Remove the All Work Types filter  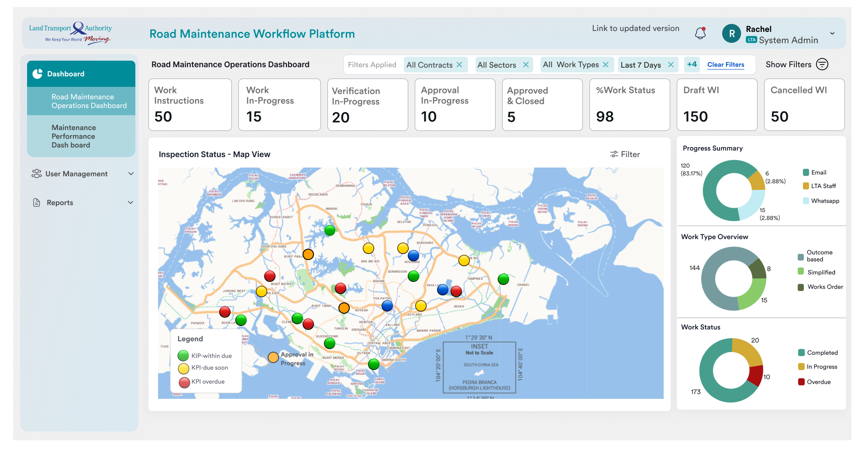pyautogui.click(x=606, y=65)
